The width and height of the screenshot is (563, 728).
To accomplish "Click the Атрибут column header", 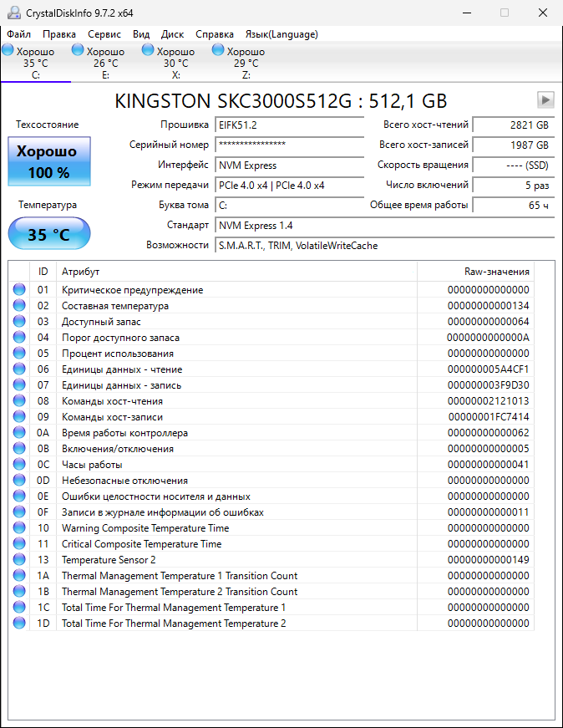I will pyautogui.click(x=236, y=272).
